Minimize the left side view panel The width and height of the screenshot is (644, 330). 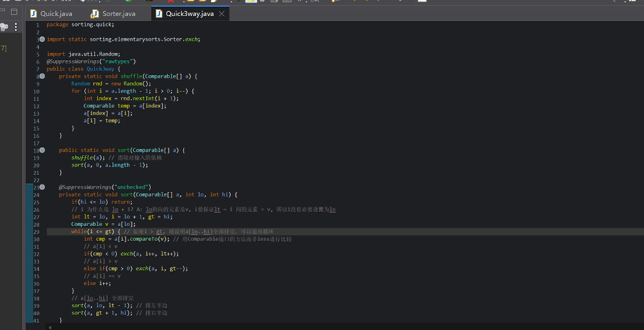(x=2, y=12)
